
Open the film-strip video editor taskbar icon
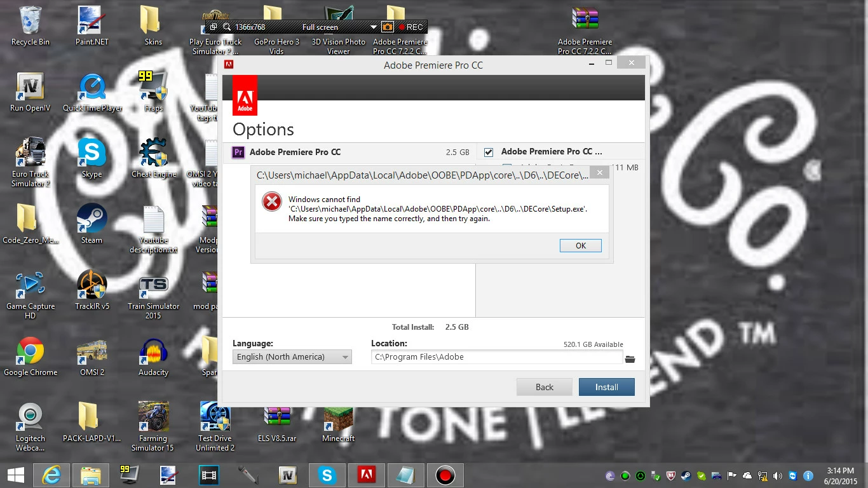pyautogui.click(x=208, y=475)
